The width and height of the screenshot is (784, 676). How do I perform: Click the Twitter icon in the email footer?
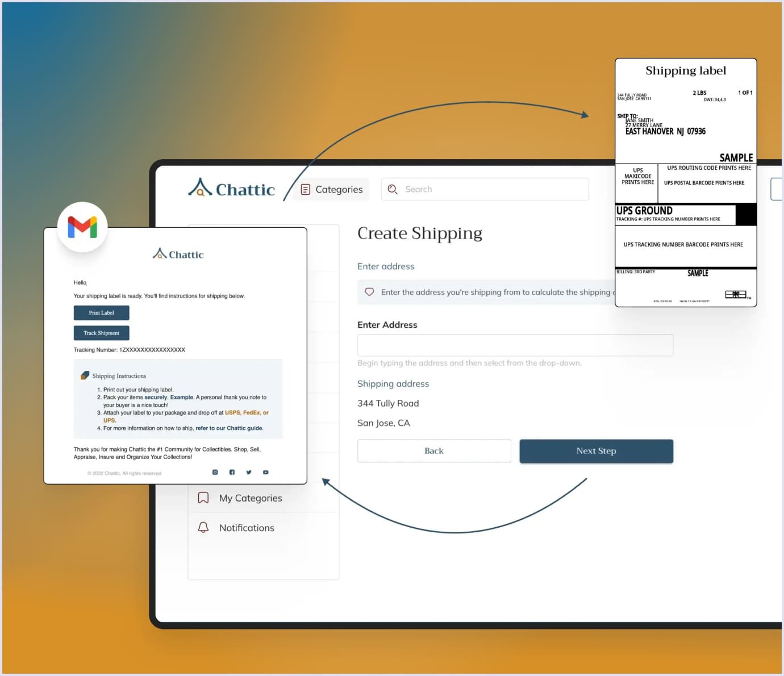tap(249, 472)
